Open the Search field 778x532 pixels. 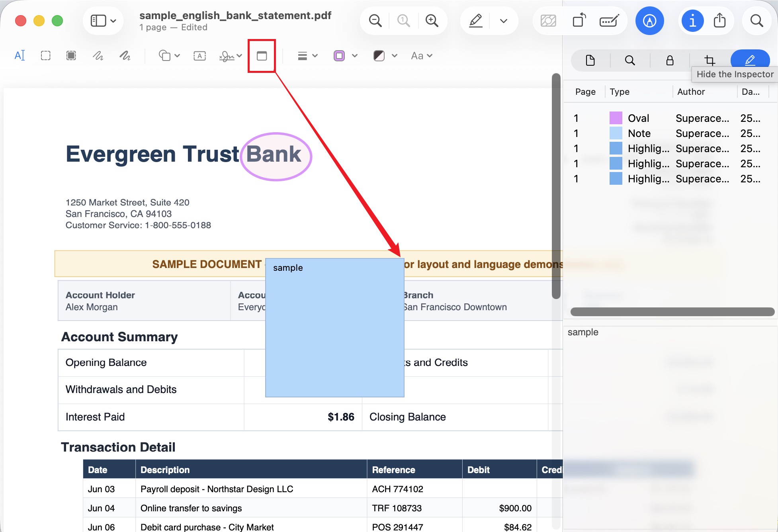pos(756,21)
